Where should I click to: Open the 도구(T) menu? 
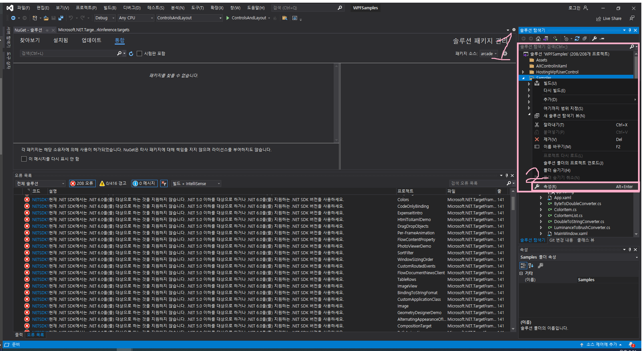tap(197, 8)
